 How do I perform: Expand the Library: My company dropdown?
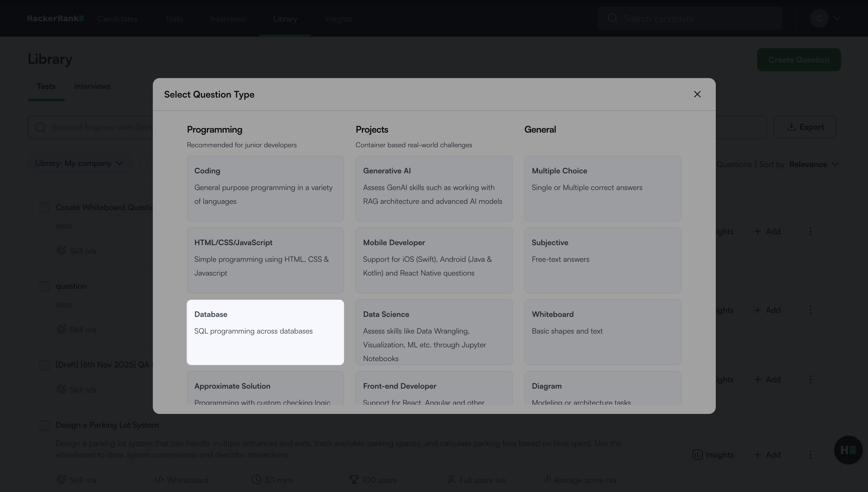tap(80, 163)
